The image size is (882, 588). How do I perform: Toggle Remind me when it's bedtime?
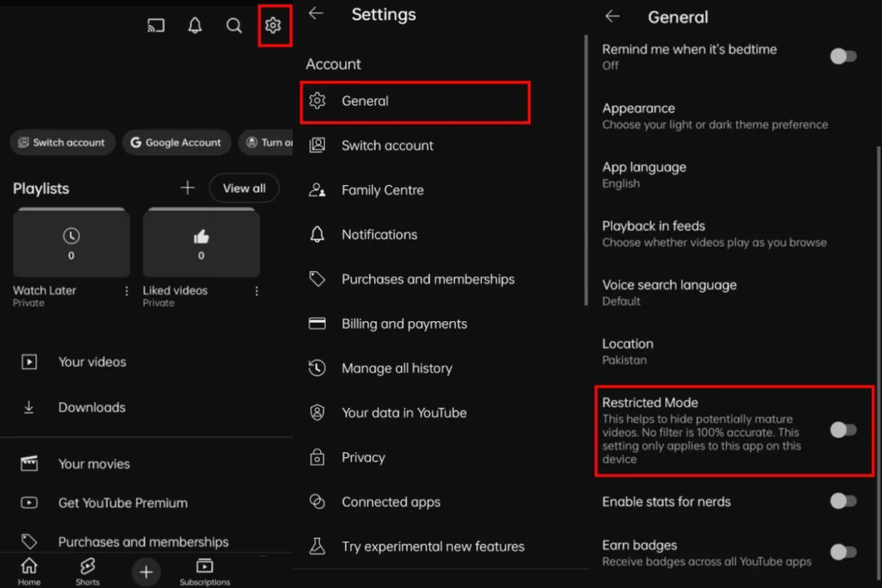(x=843, y=56)
